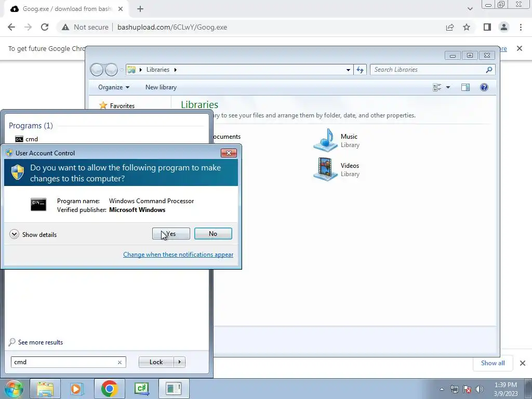
Task: Open Windows Media Player from taskbar
Action: click(x=77, y=389)
